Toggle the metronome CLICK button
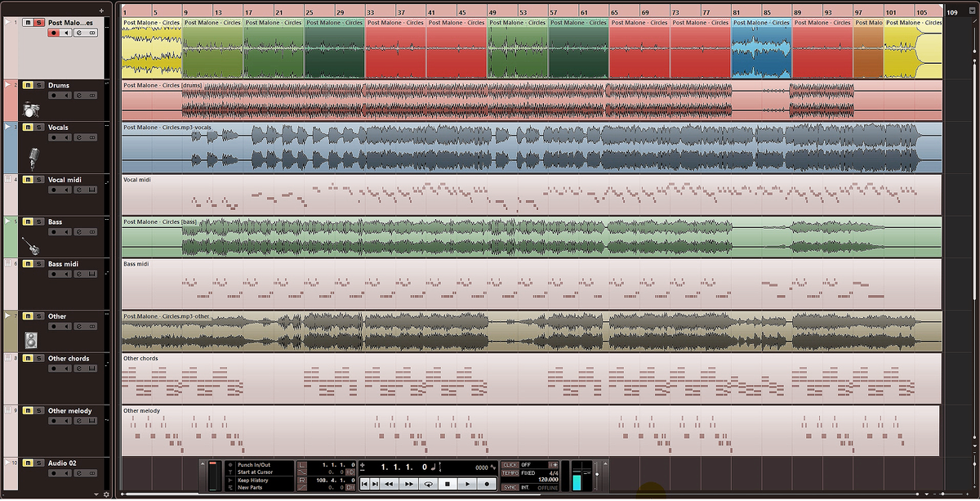 pyautogui.click(x=510, y=464)
